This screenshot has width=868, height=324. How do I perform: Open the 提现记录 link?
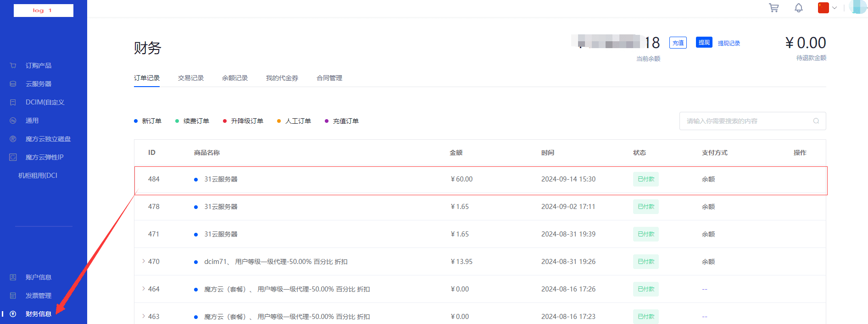pos(729,43)
